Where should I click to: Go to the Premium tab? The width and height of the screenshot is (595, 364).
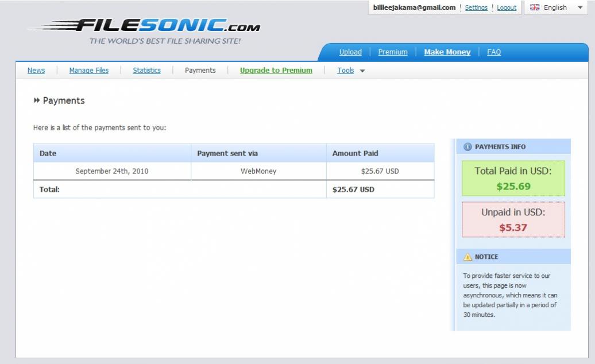(393, 52)
